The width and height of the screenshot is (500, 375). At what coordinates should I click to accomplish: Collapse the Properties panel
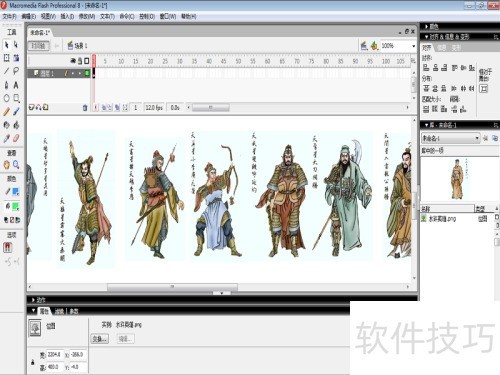33,311
